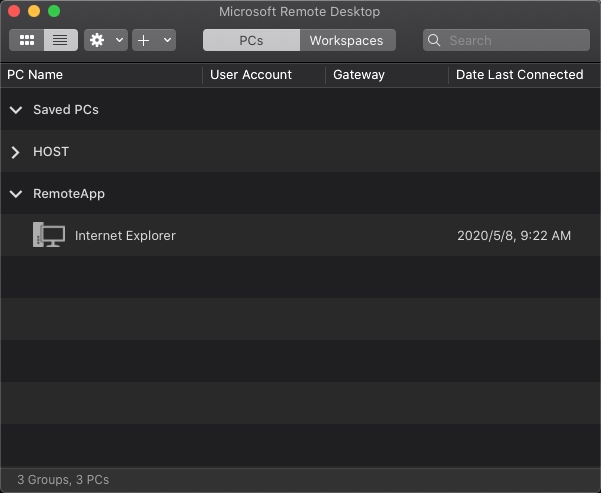Open the dropdown arrow beside the plus
The image size is (601, 493).
[x=167, y=40]
